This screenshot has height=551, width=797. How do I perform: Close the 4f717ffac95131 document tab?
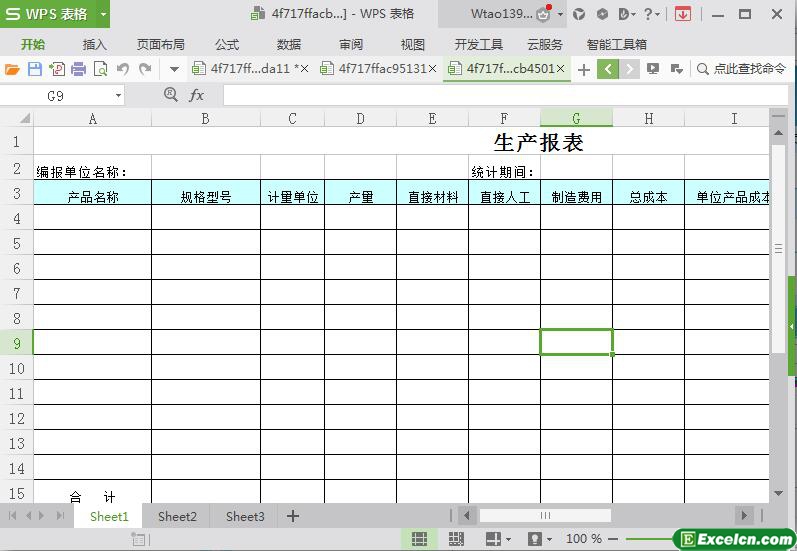click(432, 69)
